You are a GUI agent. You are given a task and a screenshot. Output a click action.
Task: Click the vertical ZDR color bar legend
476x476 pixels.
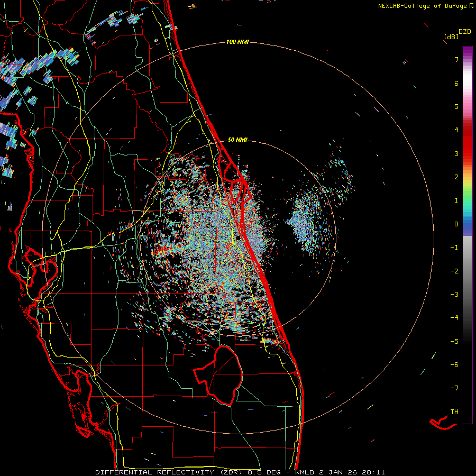point(467,235)
